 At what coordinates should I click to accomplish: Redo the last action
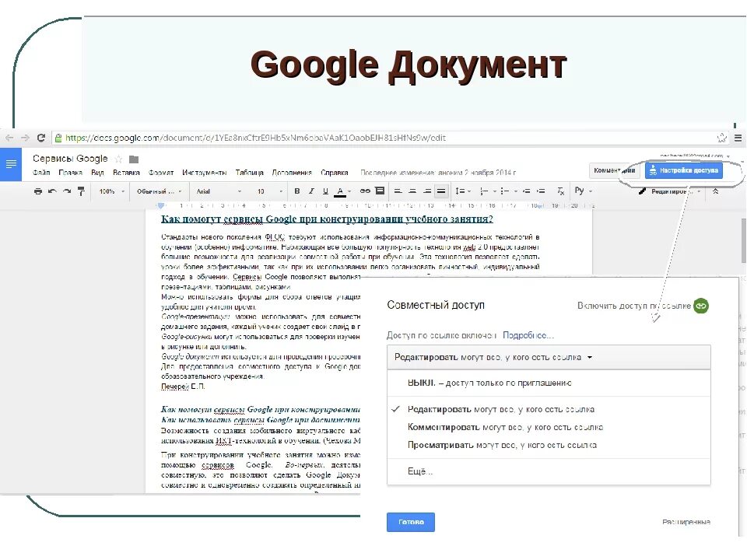pyautogui.click(x=67, y=191)
